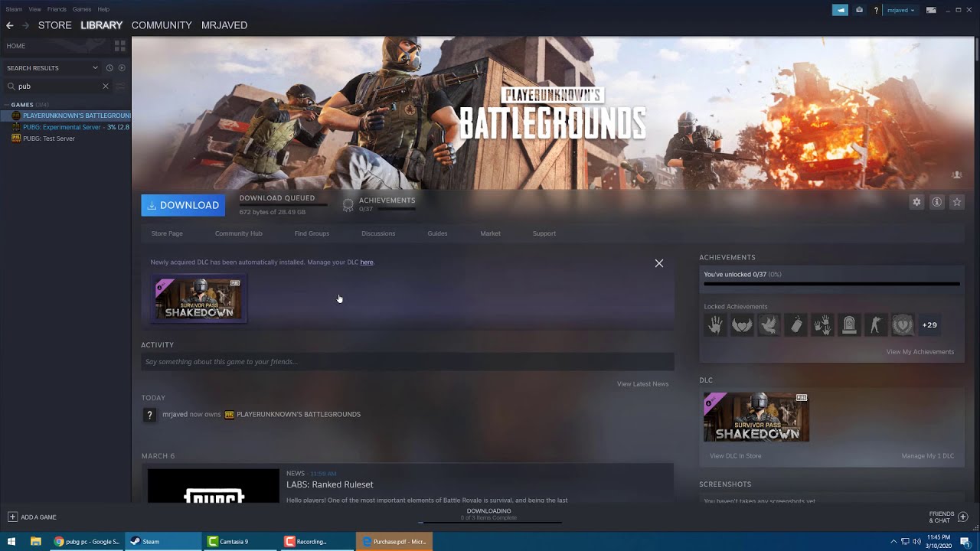Expand the Search Results dropdown
Viewport: 980px width, 551px height.
95,67
